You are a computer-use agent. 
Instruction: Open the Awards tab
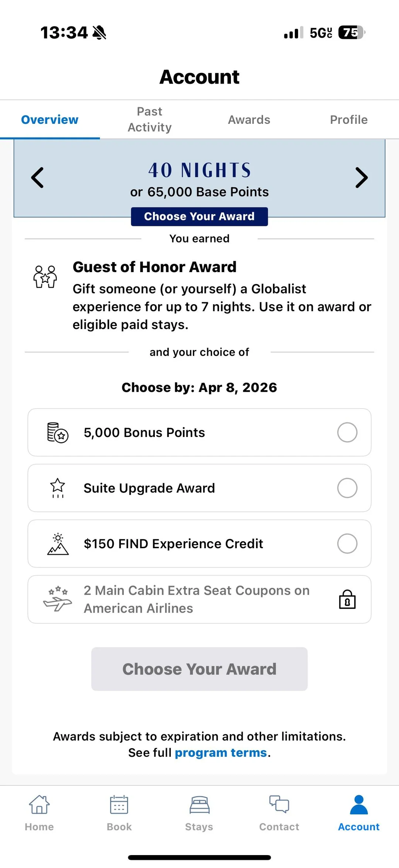tap(249, 120)
